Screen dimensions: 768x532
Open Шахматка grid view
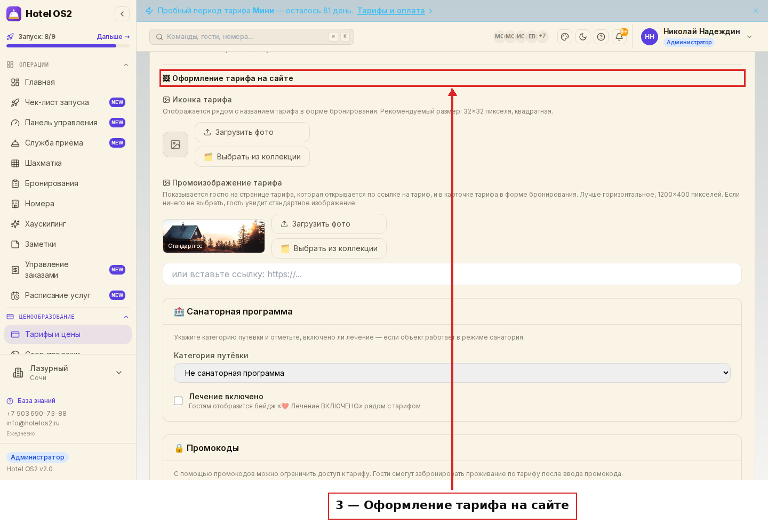pos(68,163)
